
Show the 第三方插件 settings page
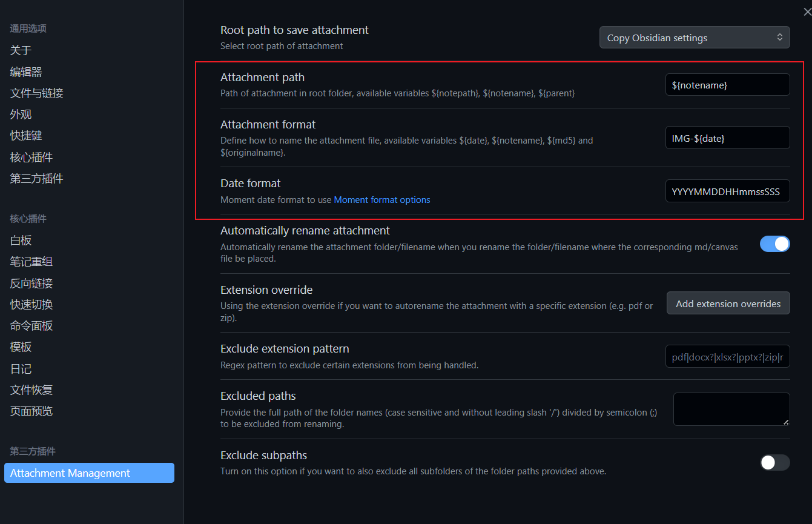37,179
